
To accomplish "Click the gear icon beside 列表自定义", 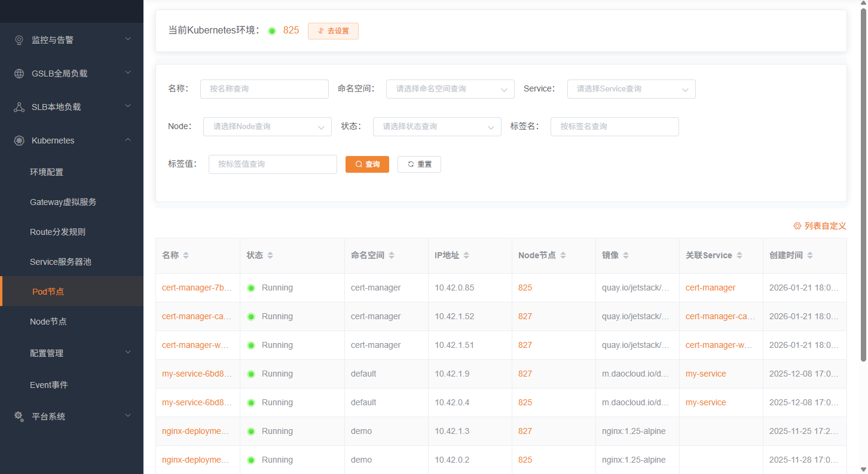I will [797, 226].
